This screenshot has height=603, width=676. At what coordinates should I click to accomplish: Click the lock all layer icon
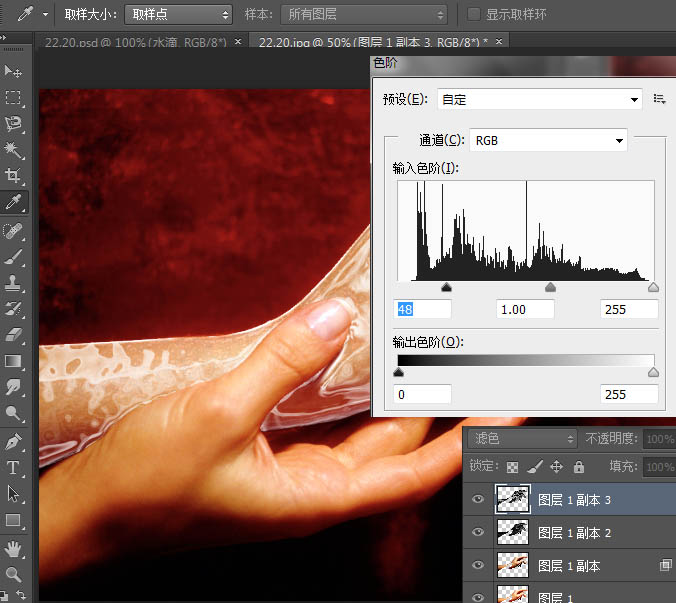click(579, 466)
